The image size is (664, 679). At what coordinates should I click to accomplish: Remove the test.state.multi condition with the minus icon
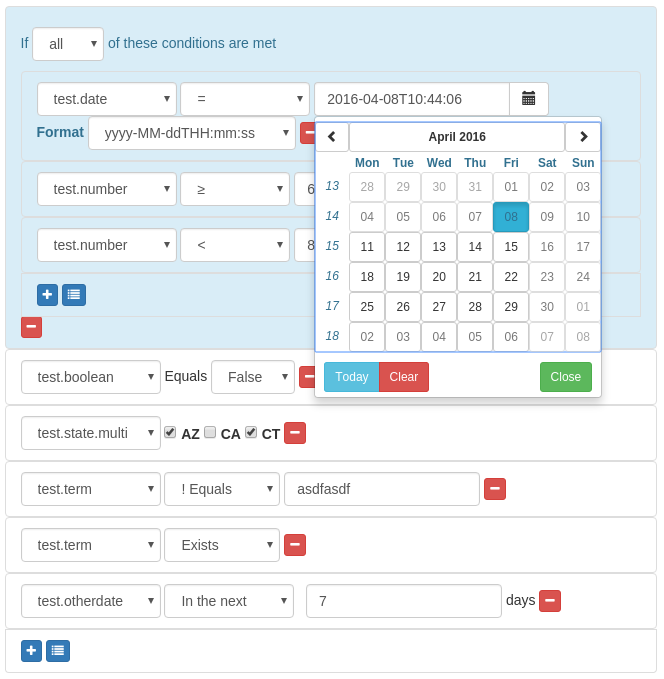[x=295, y=433]
